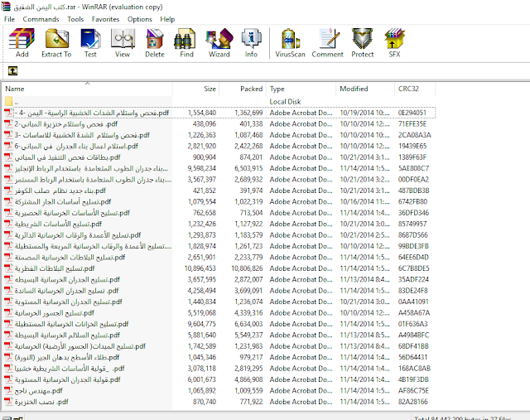Click PDF icon of the 9,598,234 size file

8,168
